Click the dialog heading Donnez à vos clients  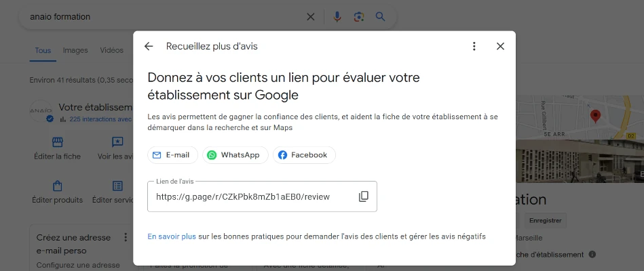[284, 86]
